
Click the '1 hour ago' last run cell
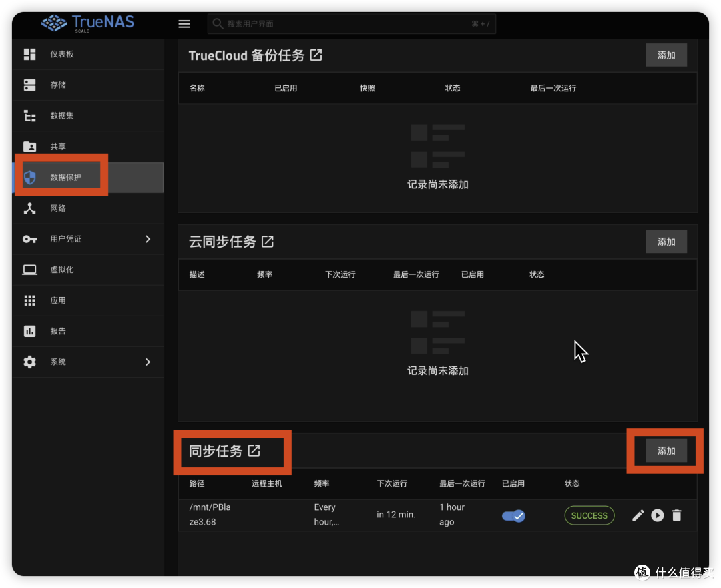click(452, 515)
